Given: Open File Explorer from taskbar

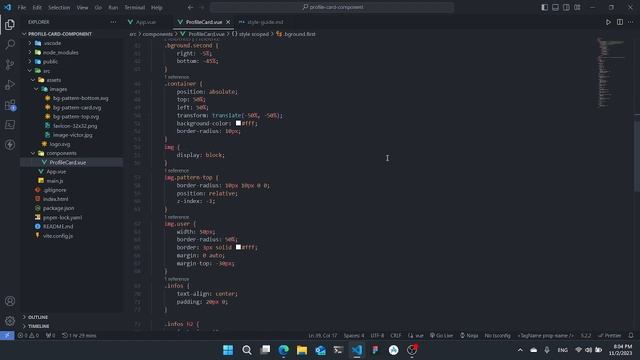Looking at the screenshot, I should click(302, 350).
